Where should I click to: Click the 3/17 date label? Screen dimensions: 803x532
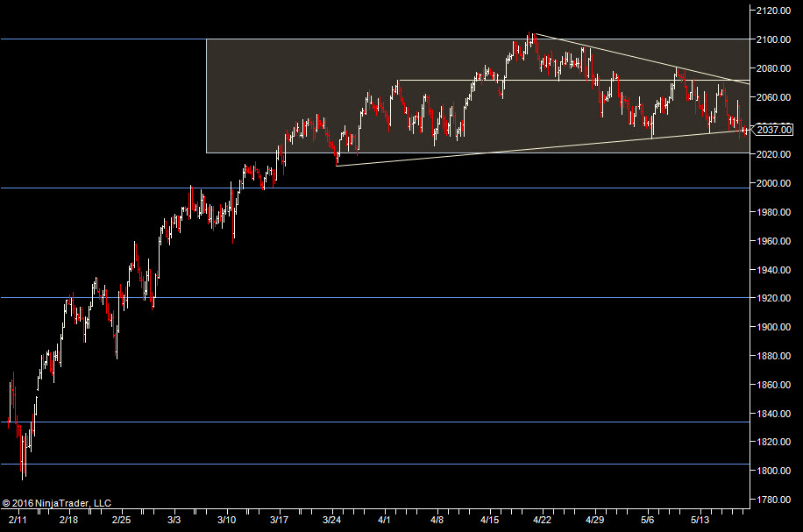pyautogui.click(x=279, y=521)
